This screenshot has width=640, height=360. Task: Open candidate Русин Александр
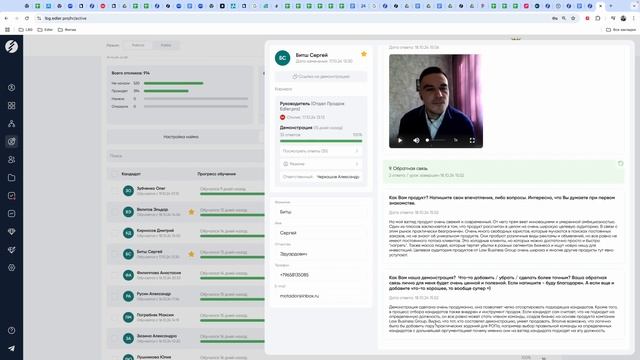pos(154,294)
